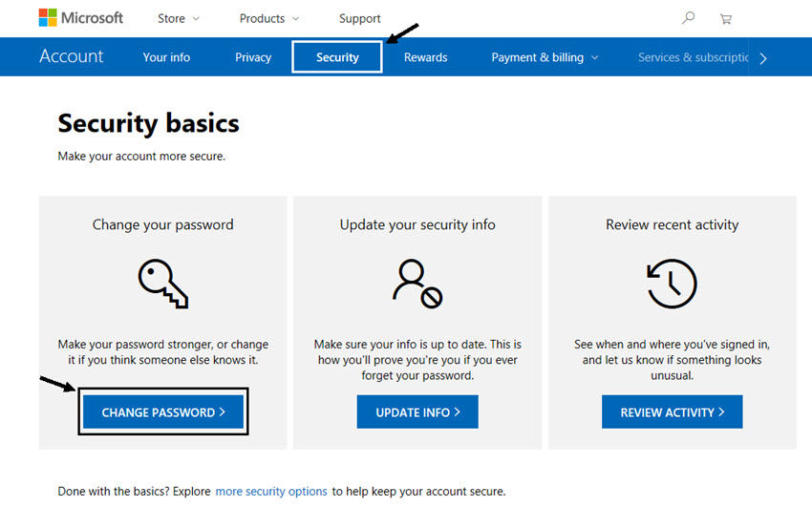Open the Support menu item
The image size is (812, 507).
pyautogui.click(x=359, y=19)
